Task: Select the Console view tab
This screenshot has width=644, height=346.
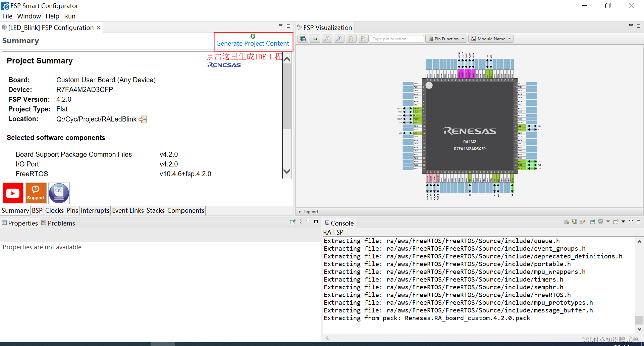Action: tap(339, 223)
